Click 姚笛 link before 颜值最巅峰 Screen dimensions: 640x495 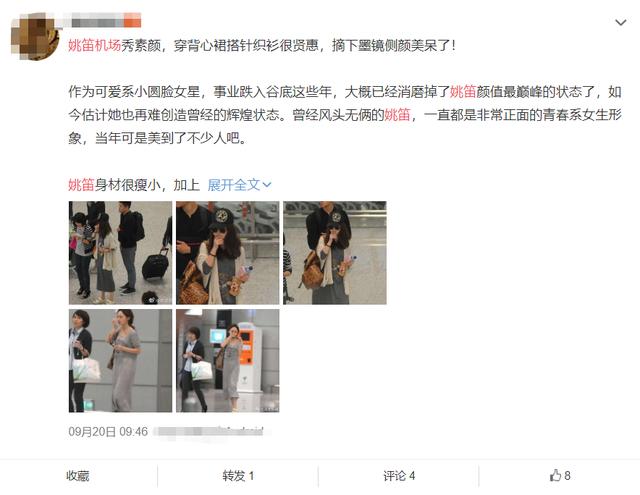[x=463, y=91]
